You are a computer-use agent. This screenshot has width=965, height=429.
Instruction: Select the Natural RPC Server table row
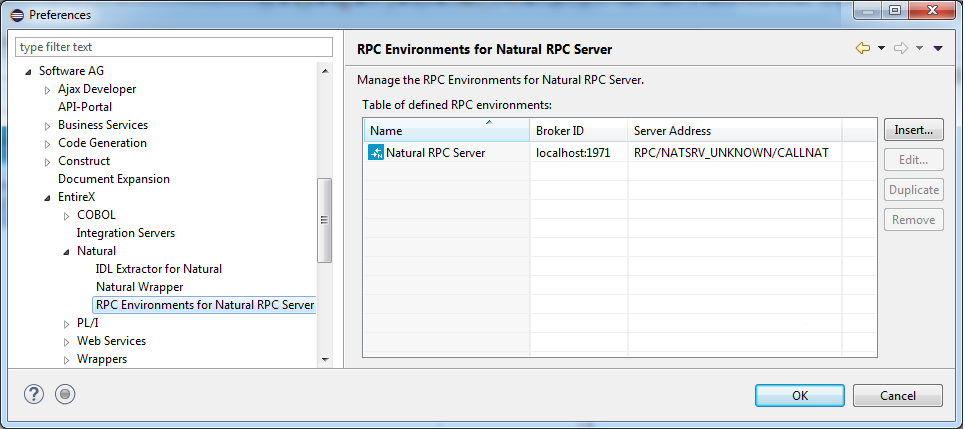(x=620, y=153)
